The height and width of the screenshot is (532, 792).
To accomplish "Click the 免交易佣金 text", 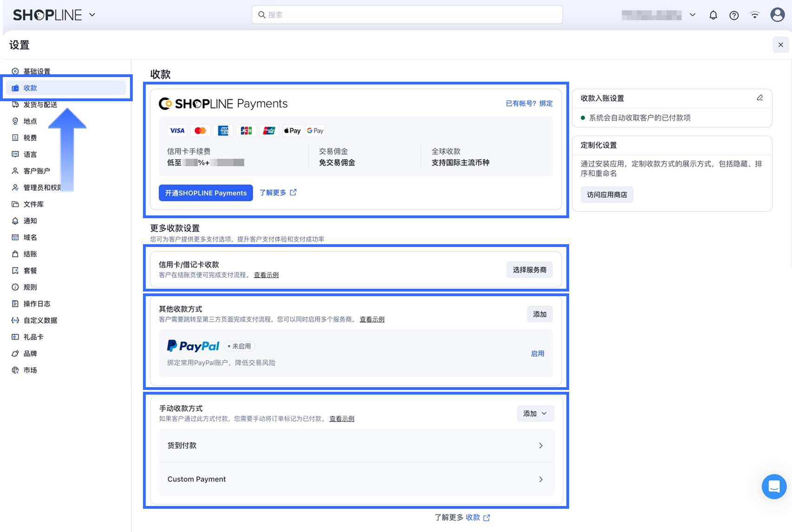I will click(337, 163).
